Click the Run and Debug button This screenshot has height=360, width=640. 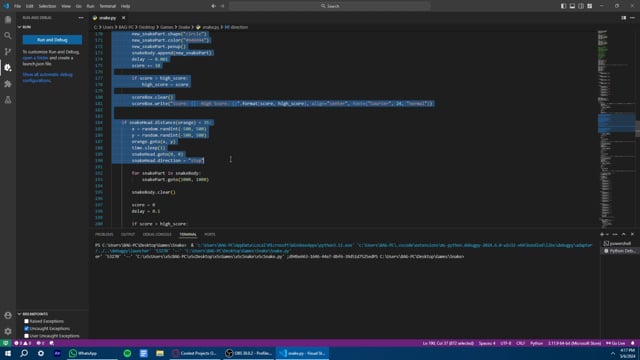[52, 40]
